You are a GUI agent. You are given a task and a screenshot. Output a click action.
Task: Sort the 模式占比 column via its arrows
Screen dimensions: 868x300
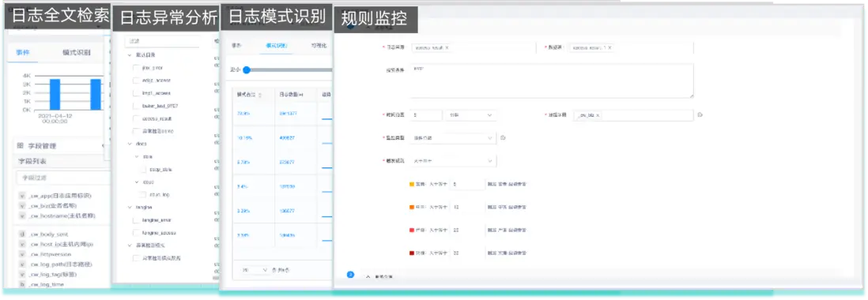pyautogui.click(x=260, y=95)
